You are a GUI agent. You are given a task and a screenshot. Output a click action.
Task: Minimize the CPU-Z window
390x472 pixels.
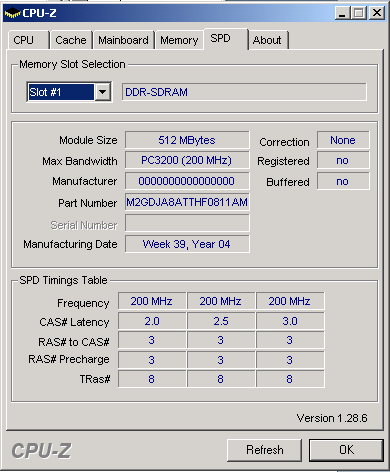click(x=342, y=13)
